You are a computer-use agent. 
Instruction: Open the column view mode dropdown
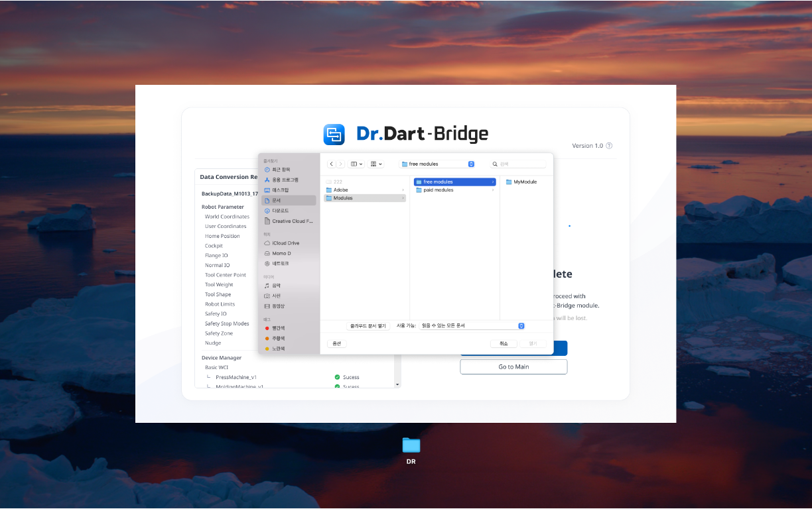coord(356,164)
